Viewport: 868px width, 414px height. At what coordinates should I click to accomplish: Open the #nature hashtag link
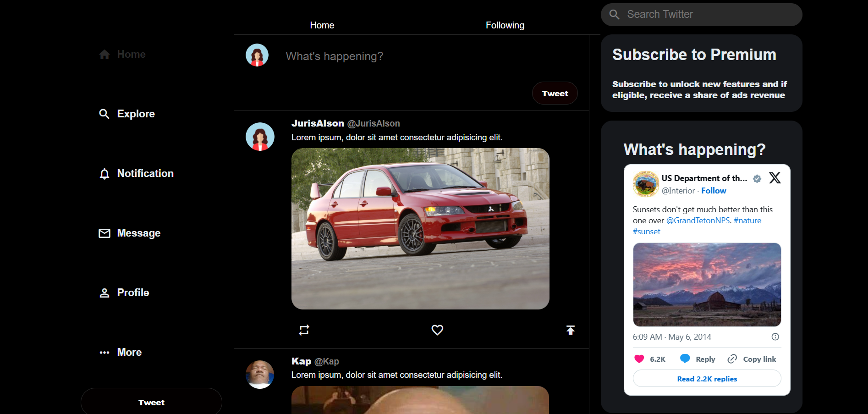(747, 221)
